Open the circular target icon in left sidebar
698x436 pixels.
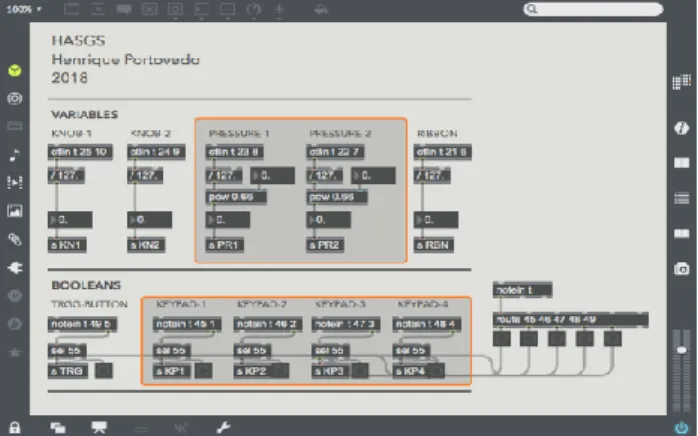[x=15, y=98]
